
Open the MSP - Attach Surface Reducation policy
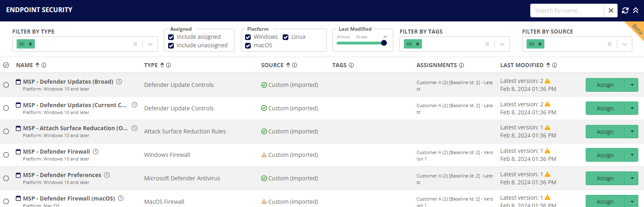(x=75, y=128)
